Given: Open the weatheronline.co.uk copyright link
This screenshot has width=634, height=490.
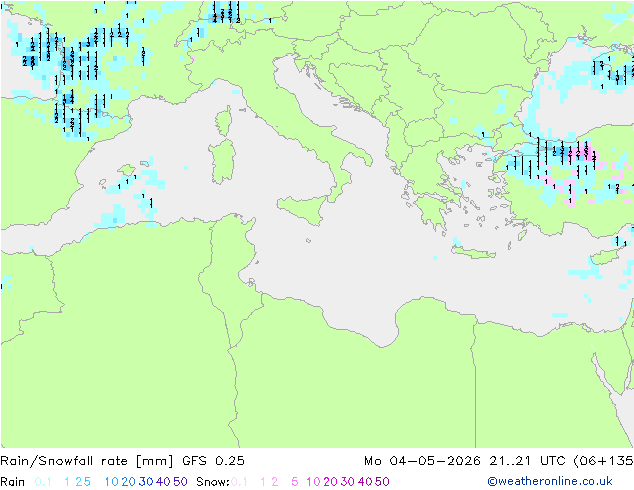Looking at the screenshot, I should 550,481.
